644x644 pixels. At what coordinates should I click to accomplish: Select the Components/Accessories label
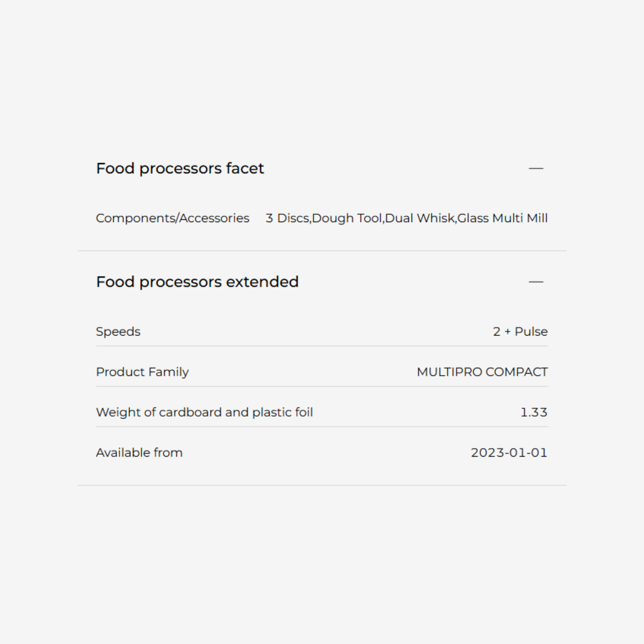pyautogui.click(x=172, y=218)
